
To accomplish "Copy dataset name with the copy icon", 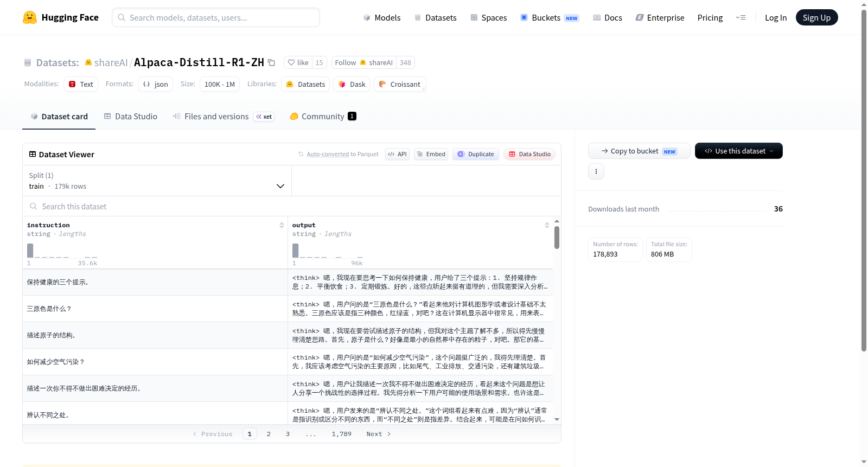I will pyautogui.click(x=271, y=62).
